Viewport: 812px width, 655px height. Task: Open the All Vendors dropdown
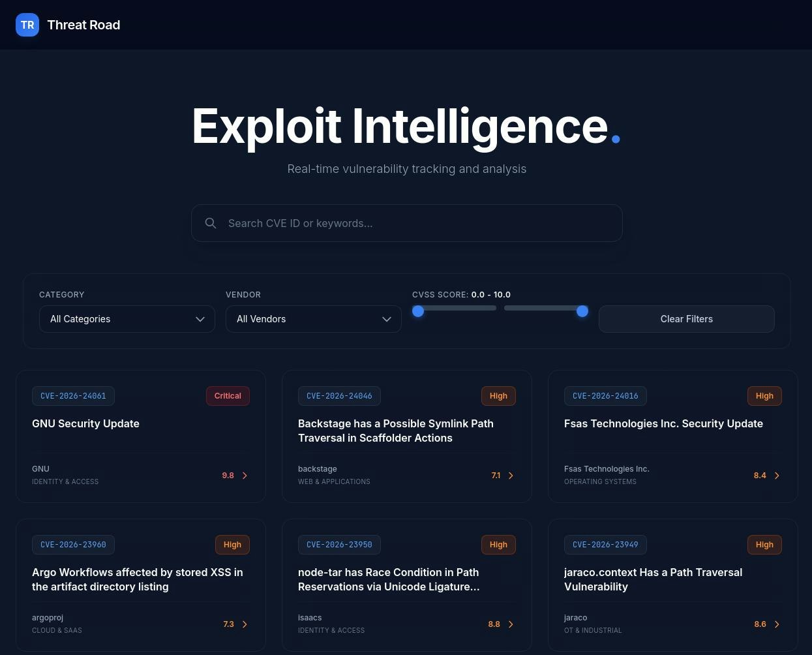(313, 319)
